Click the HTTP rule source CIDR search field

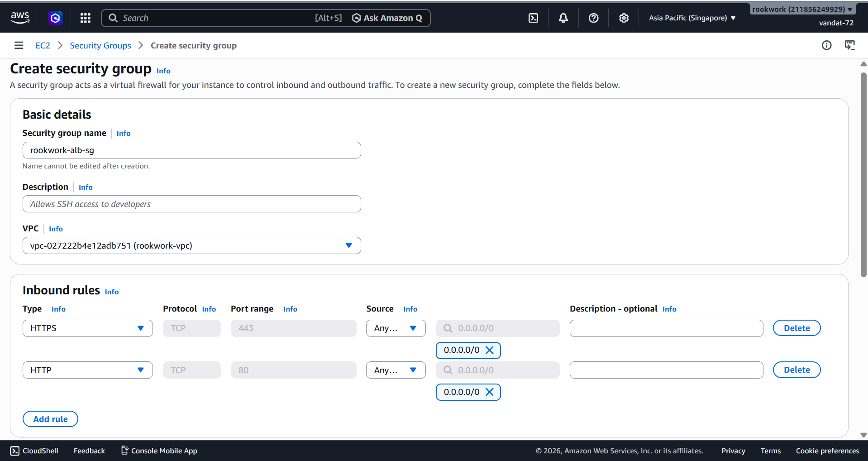pos(498,370)
